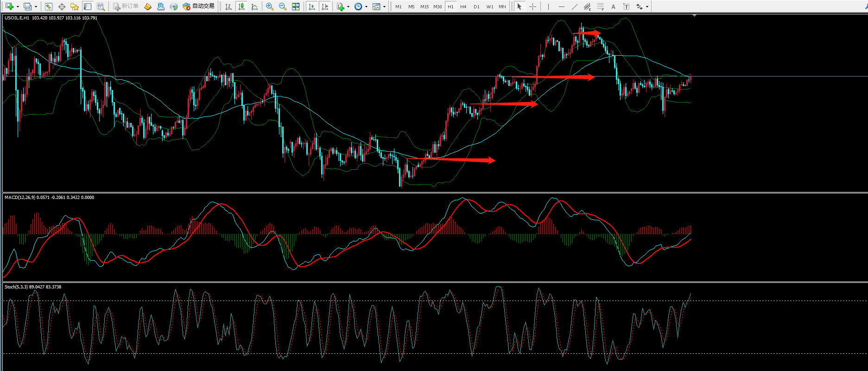Switch to the H4 timeframe

463,6
